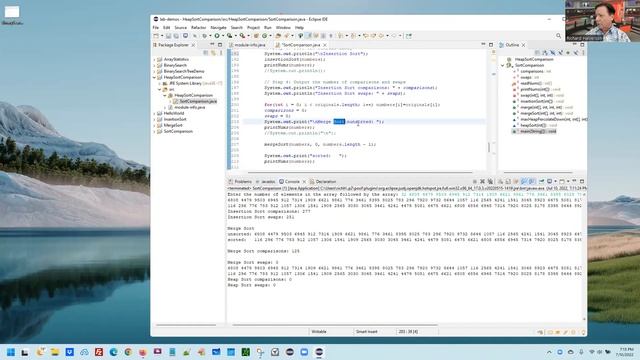Collapse the HeapSortComparison project node
This screenshot has width=640, height=360.
pos(155,77)
